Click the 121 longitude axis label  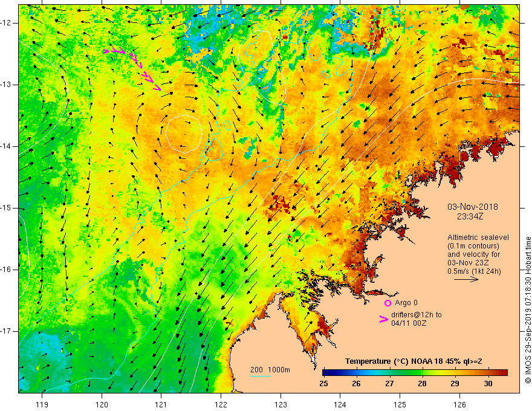161,404
